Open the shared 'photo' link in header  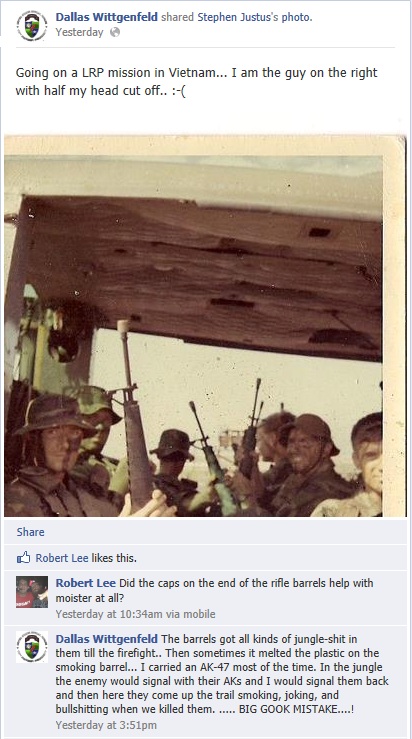click(x=296, y=17)
